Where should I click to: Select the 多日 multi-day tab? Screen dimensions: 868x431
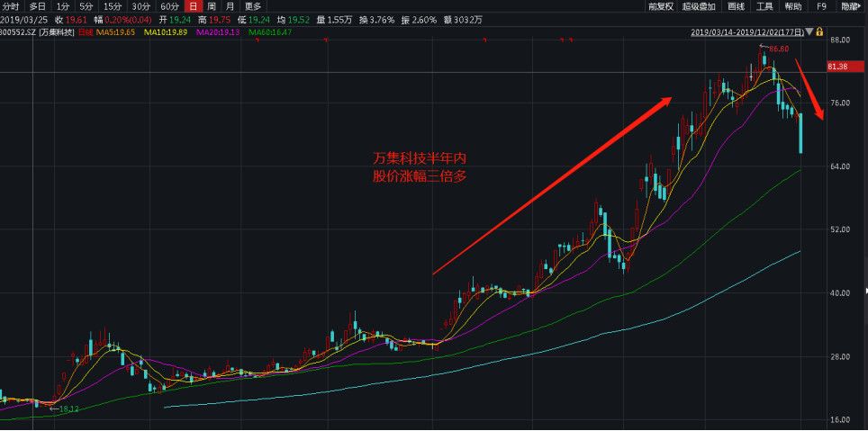37,6
